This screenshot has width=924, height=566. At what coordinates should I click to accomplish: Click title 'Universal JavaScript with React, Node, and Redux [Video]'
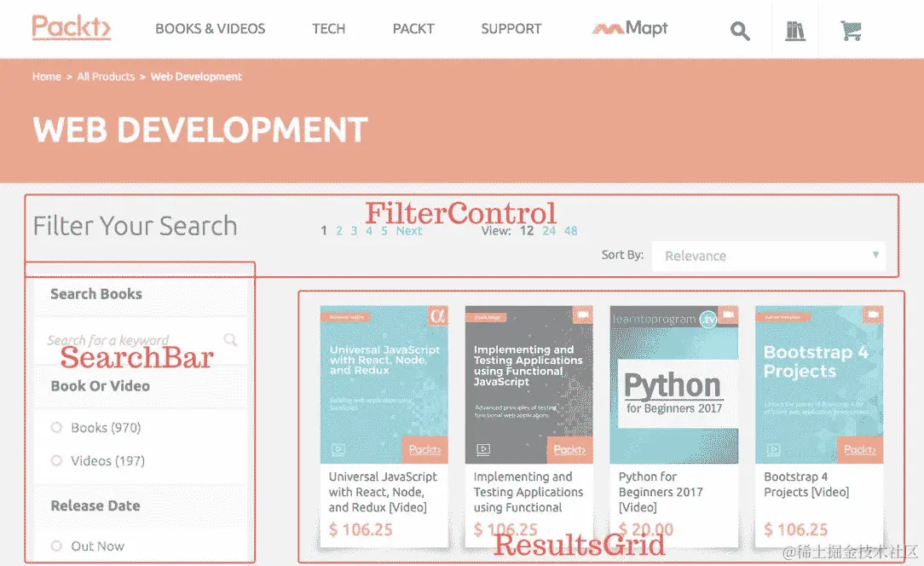383,492
